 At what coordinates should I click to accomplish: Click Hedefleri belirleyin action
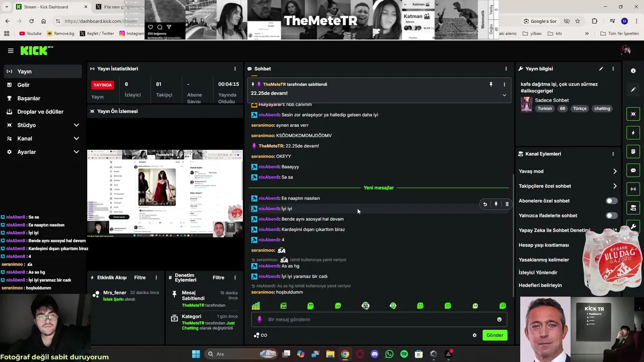pos(540,285)
